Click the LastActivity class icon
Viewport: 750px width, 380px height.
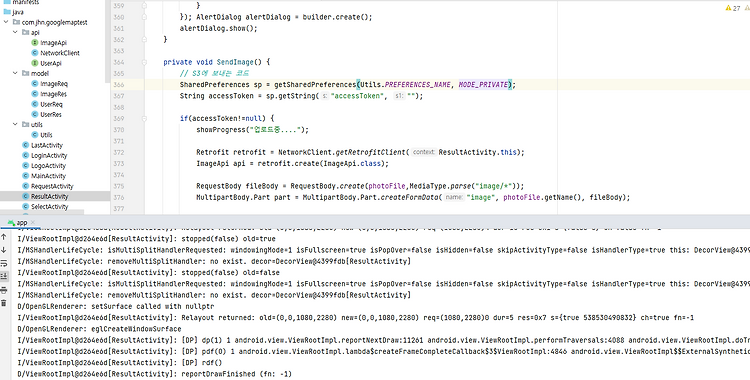pos(26,145)
